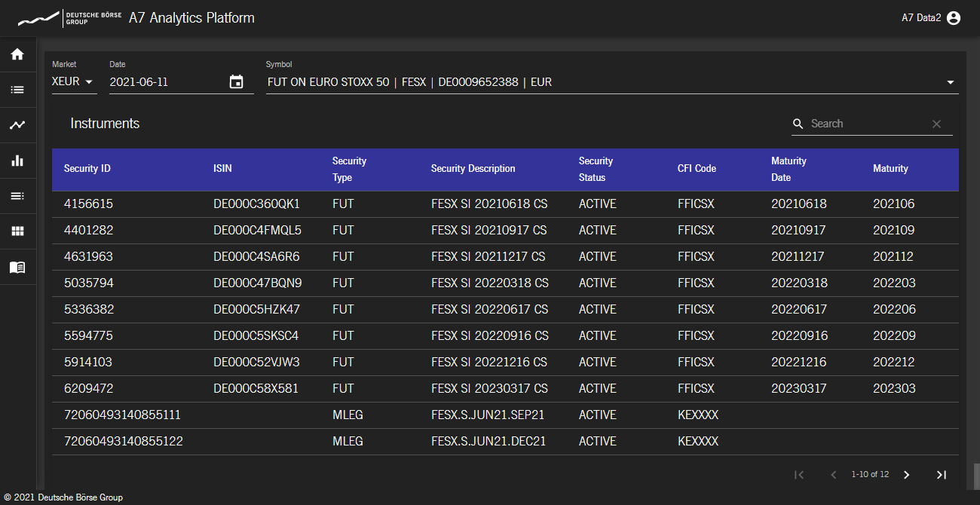Open the book documentation icon in sidebar

click(x=17, y=267)
